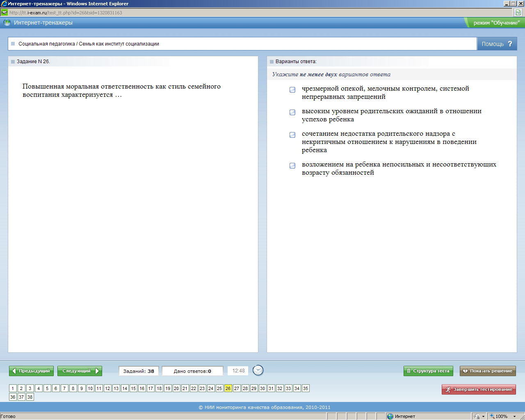Click the 12:48 timer display

pyautogui.click(x=238, y=371)
